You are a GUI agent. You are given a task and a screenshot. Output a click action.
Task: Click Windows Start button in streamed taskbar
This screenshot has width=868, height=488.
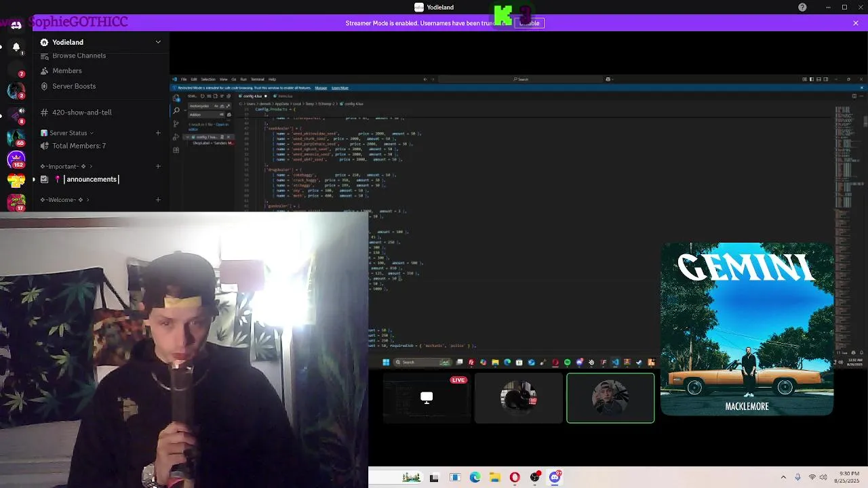(x=386, y=362)
